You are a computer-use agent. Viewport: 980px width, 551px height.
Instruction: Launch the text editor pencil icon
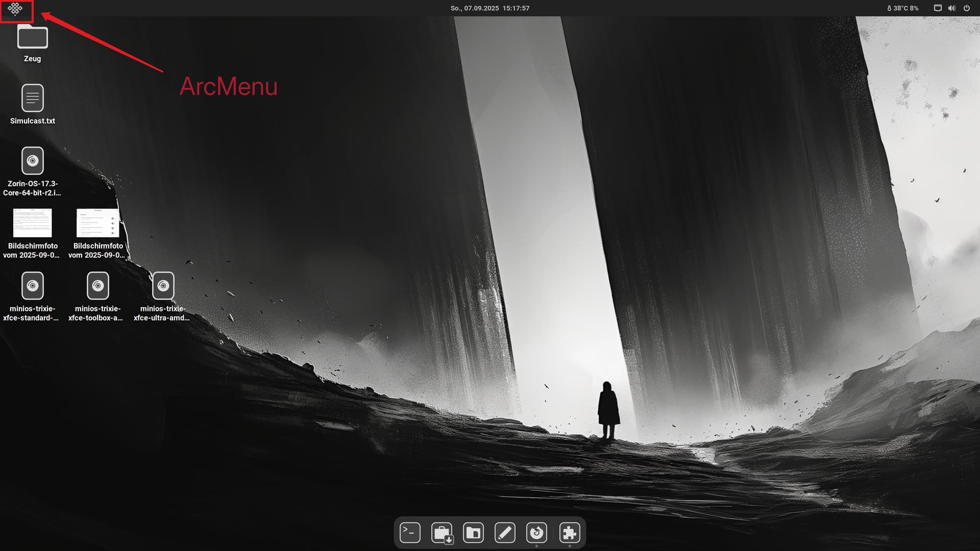(x=505, y=533)
